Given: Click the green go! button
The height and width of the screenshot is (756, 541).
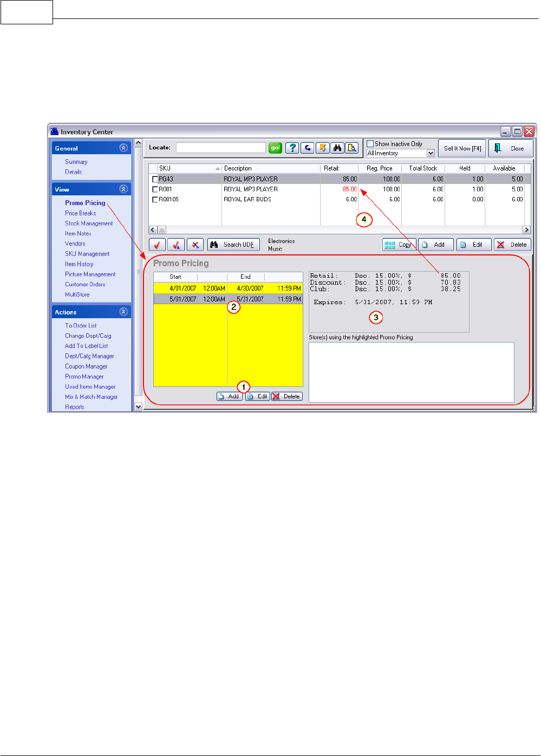Looking at the screenshot, I should click(275, 148).
